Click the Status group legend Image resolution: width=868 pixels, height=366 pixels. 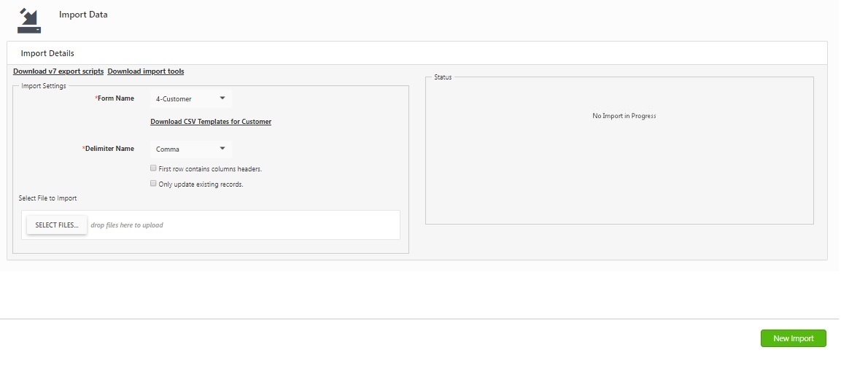443,77
